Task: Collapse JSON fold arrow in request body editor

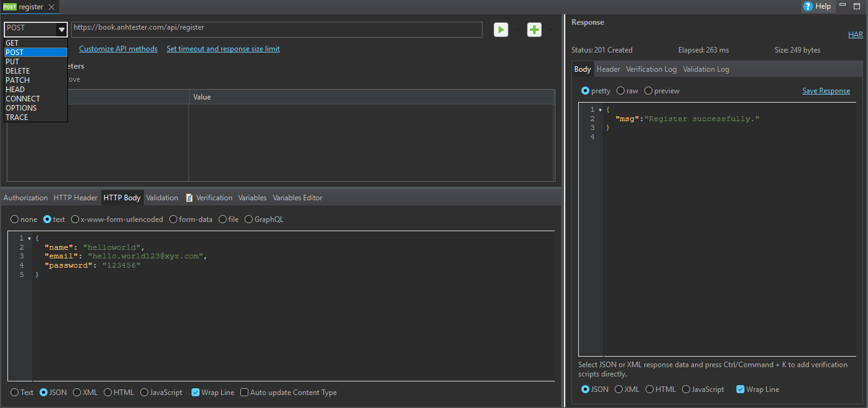Action: coord(29,239)
